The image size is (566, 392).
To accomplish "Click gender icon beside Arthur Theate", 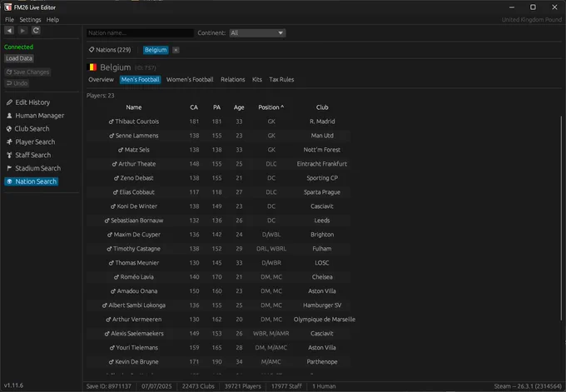I will [114, 164].
